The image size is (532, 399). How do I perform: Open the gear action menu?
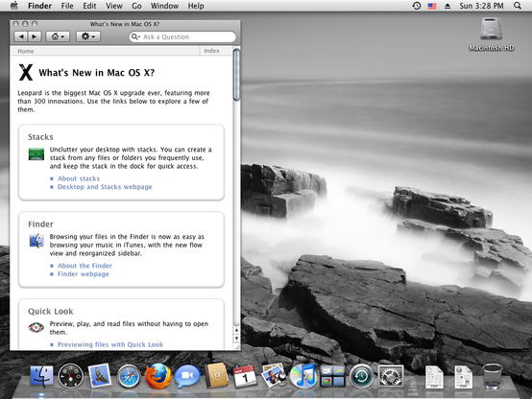(88, 36)
